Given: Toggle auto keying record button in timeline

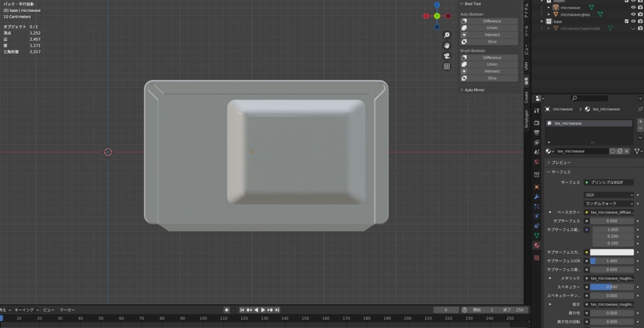Looking at the screenshot, I should 226,310.
